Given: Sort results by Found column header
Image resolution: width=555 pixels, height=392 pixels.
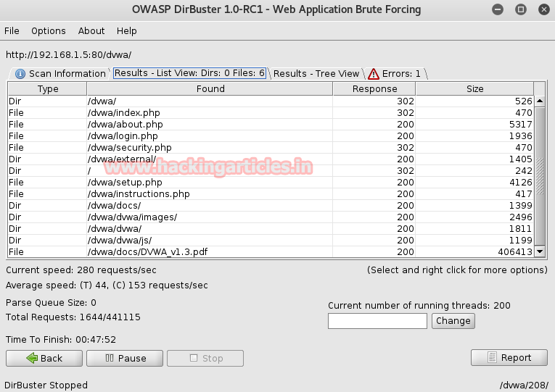Looking at the screenshot, I should coord(210,88).
